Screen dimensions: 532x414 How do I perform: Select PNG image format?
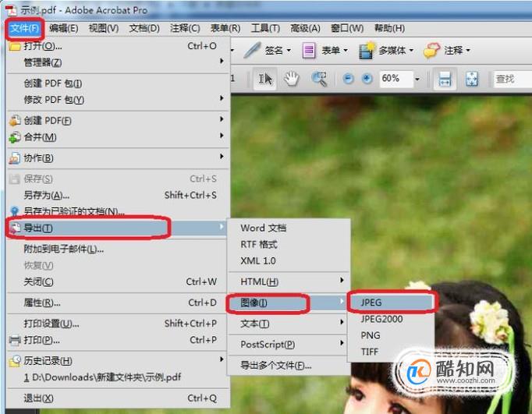pos(392,335)
